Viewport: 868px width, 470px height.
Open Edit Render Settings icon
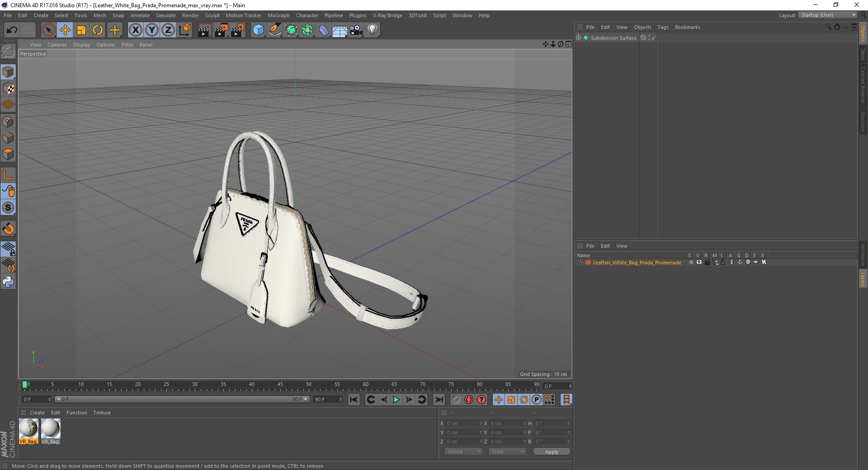(238, 30)
